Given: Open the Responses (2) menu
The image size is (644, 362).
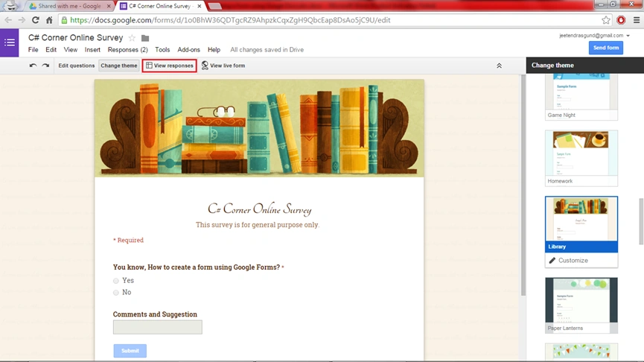Looking at the screenshot, I should tap(128, 50).
